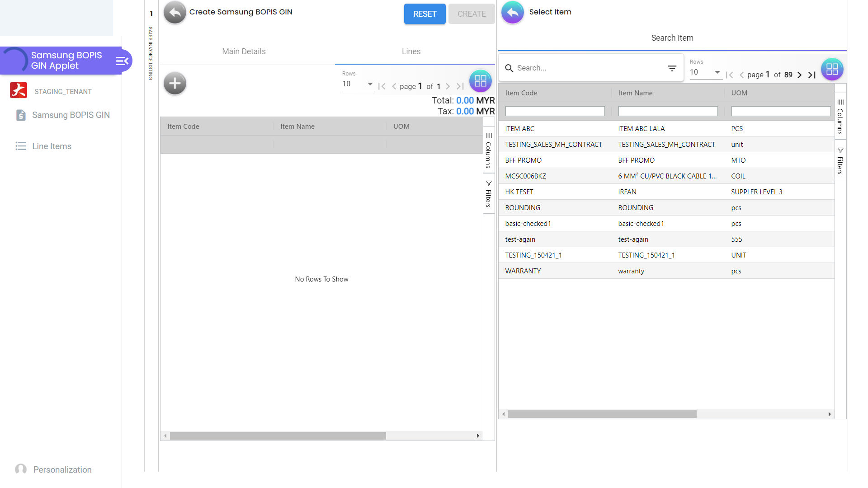Click the plus add line button
Viewport: 868px width, 488px height.
[175, 83]
